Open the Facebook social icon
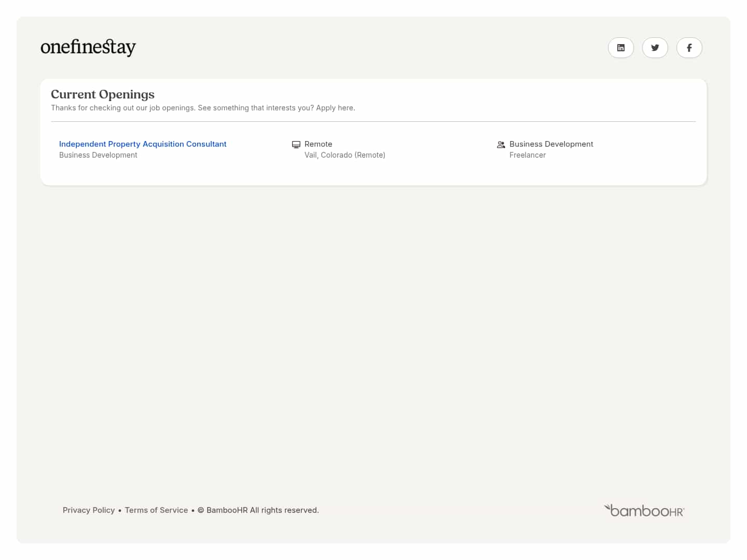The image size is (747, 560). pyautogui.click(x=689, y=48)
